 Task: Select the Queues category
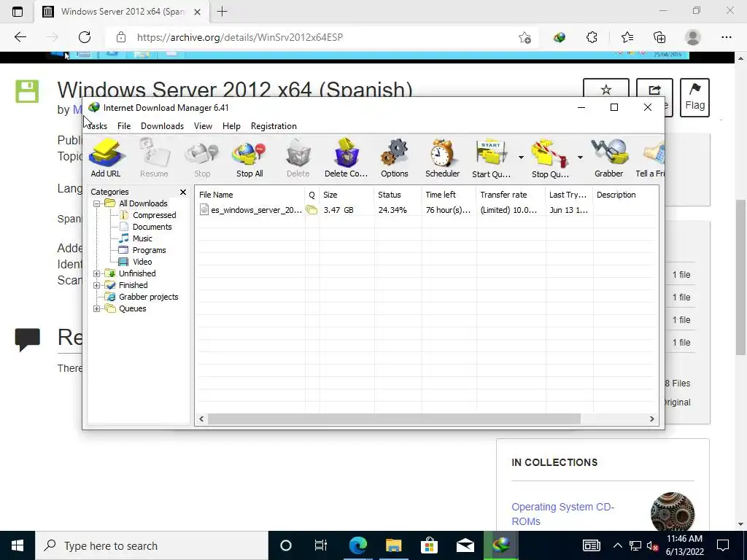(x=133, y=308)
